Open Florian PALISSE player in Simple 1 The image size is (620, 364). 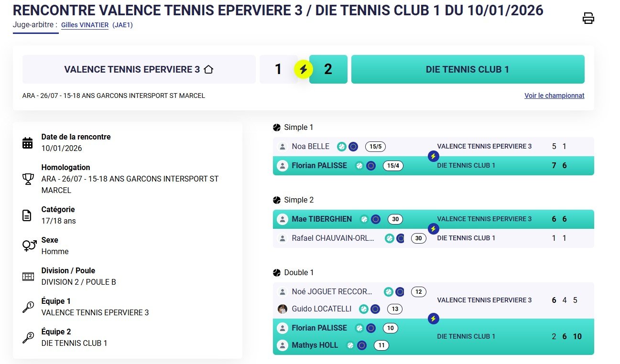pyautogui.click(x=319, y=166)
